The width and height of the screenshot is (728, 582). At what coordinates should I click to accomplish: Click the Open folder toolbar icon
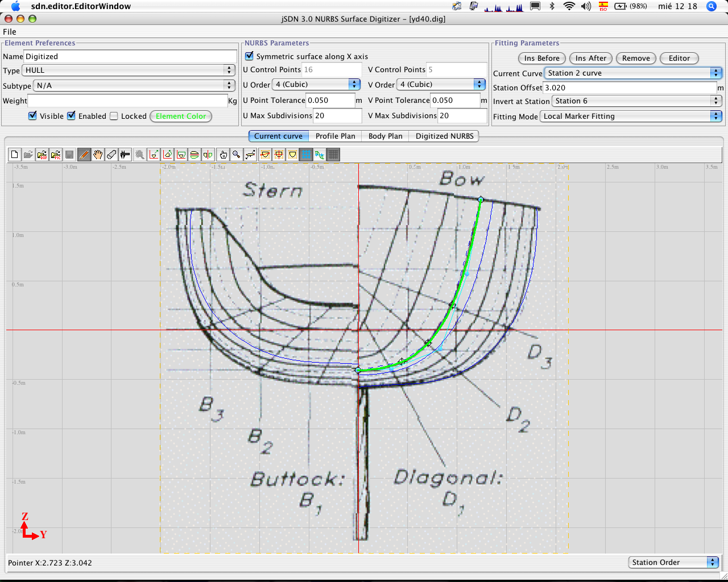(x=28, y=155)
